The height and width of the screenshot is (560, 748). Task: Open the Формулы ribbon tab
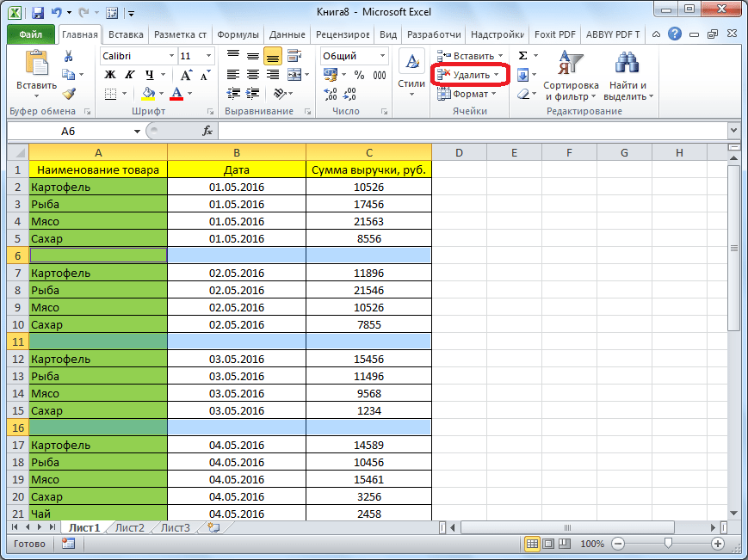[237, 34]
